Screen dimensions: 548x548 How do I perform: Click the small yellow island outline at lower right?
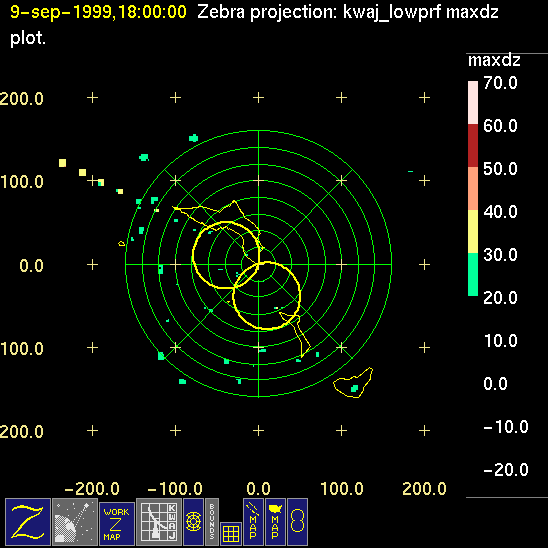[x=353, y=383]
